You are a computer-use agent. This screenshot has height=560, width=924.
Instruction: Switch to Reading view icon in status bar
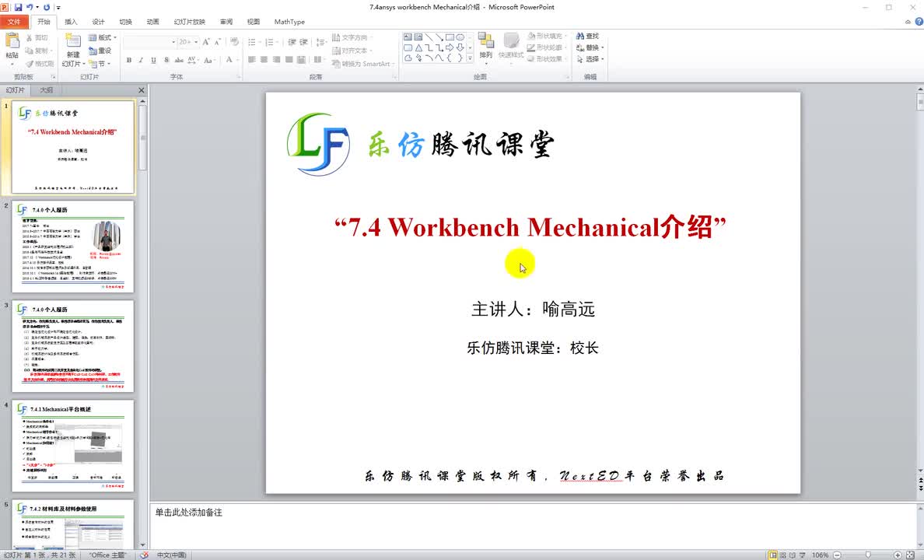point(792,555)
